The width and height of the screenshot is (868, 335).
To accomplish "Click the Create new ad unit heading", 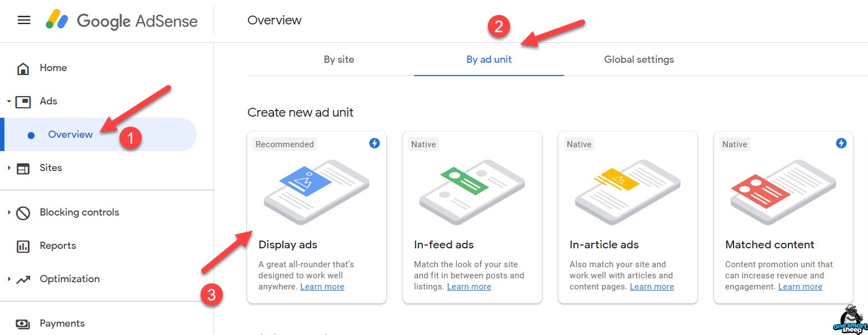I will pos(301,112).
